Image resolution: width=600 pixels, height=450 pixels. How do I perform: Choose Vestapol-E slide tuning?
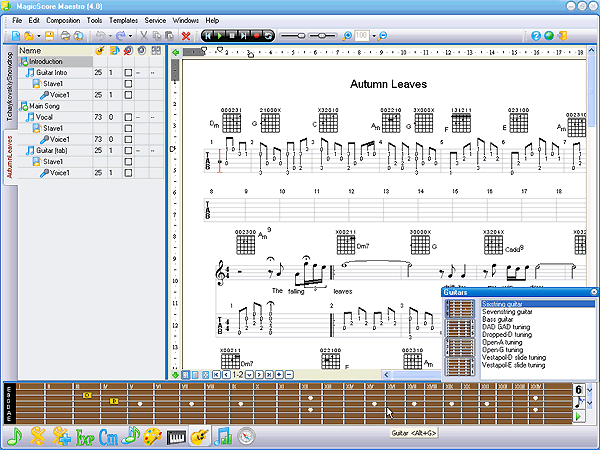tap(514, 365)
